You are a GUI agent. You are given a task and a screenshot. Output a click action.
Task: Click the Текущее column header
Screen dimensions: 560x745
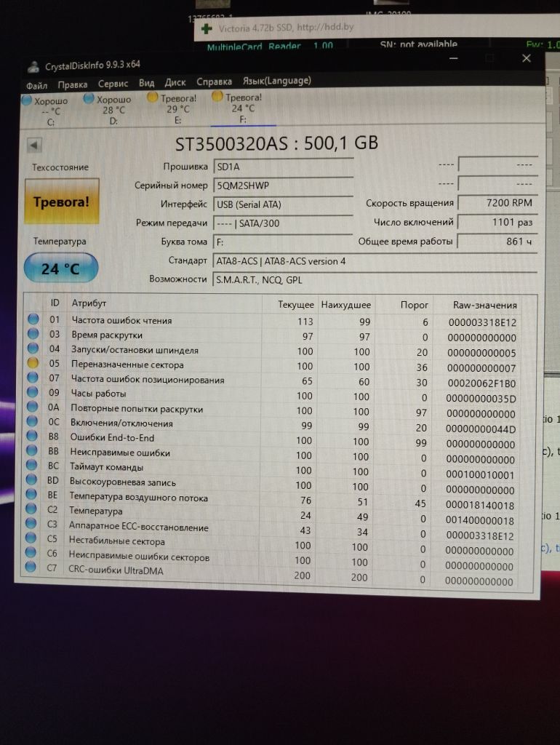pos(295,305)
